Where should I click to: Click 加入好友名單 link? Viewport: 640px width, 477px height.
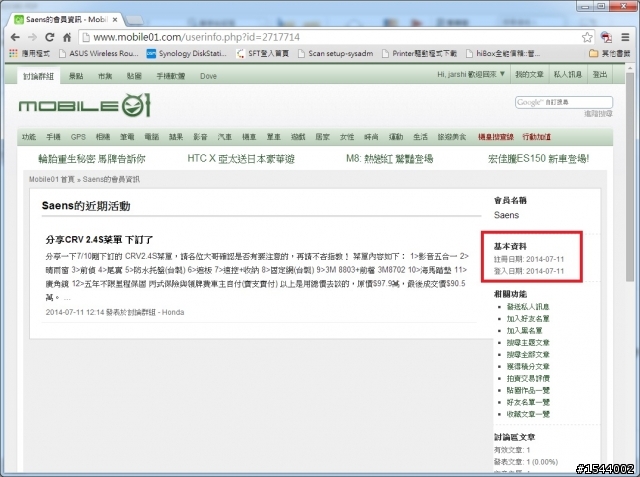coord(528,319)
